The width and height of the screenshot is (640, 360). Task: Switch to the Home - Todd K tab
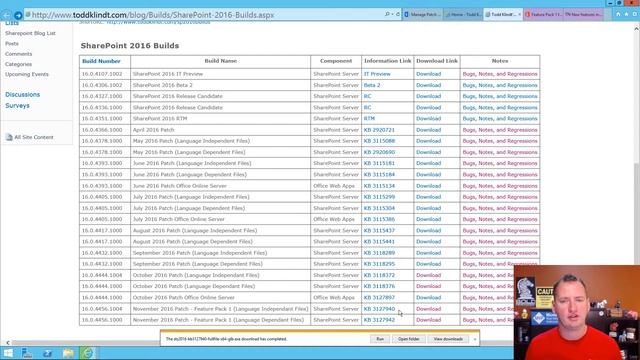463,15
